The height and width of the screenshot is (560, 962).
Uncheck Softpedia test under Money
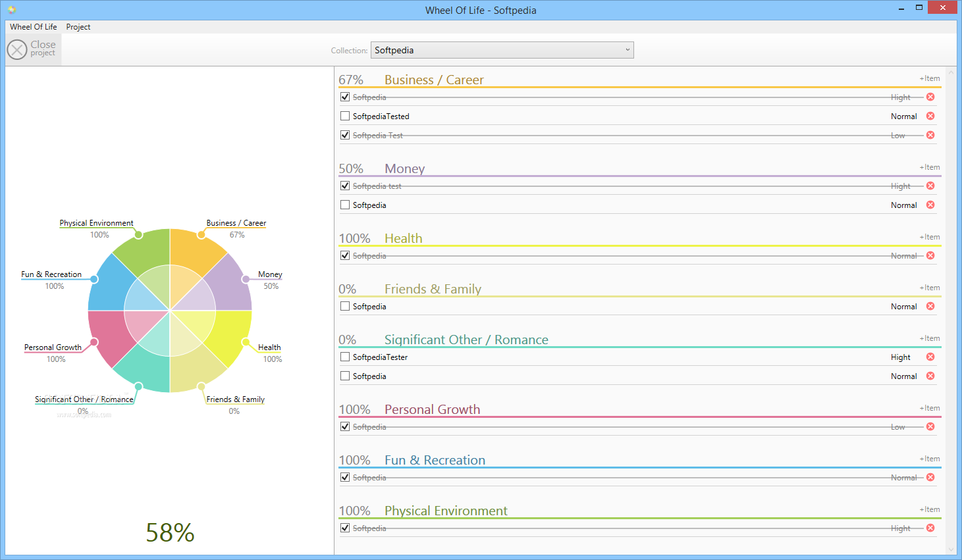pos(345,186)
